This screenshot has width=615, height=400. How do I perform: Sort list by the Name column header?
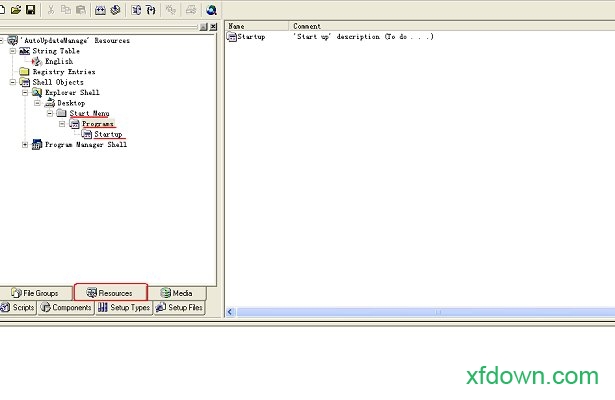257,26
